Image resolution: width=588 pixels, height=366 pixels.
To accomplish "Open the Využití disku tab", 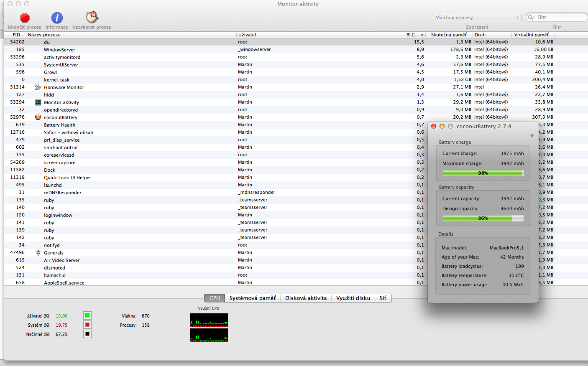I will coord(353,298).
